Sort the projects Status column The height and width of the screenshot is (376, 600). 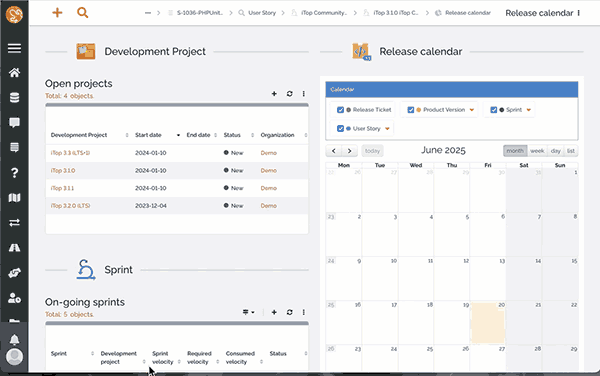[x=232, y=135]
